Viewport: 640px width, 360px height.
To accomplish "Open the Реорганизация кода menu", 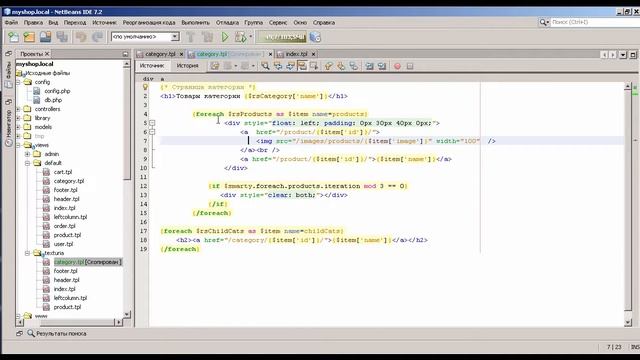I will point(149,22).
